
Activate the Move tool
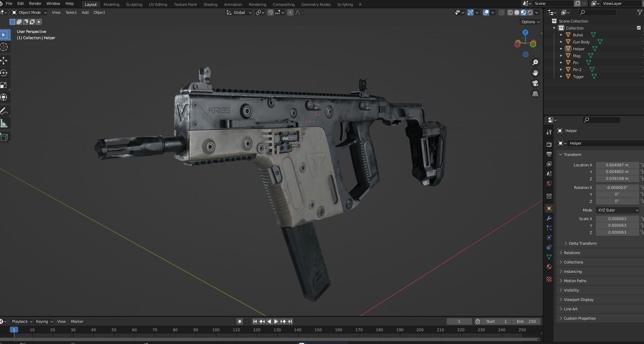click(4, 61)
